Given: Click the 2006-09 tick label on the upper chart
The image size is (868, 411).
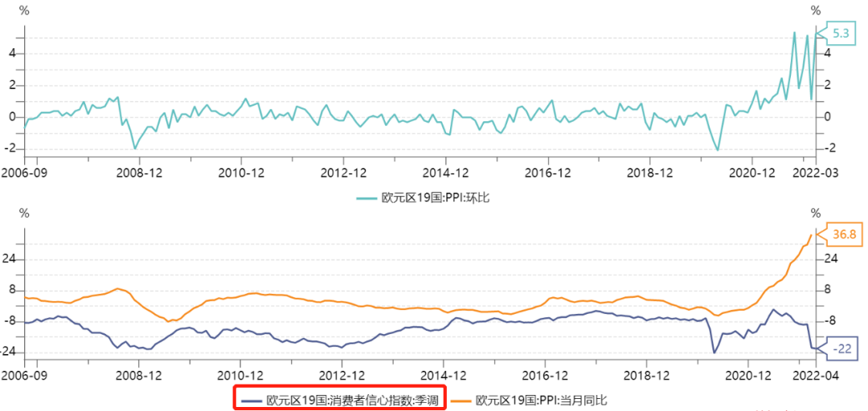Looking at the screenshot, I should (24, 173).
